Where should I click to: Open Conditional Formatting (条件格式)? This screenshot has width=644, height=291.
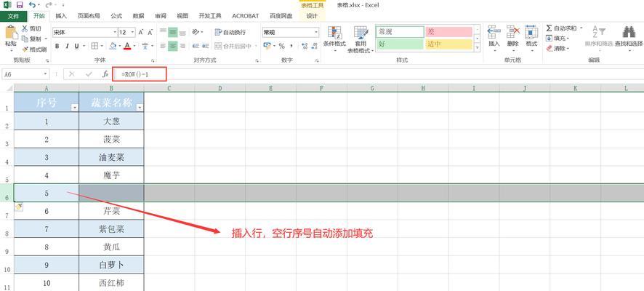pos(334,39)
